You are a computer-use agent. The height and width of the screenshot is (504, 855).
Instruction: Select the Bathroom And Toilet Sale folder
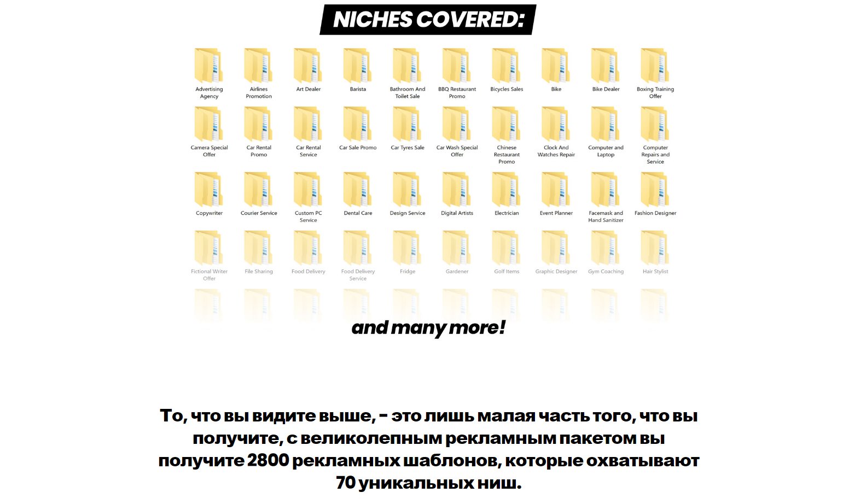click(x=408, y=66)
